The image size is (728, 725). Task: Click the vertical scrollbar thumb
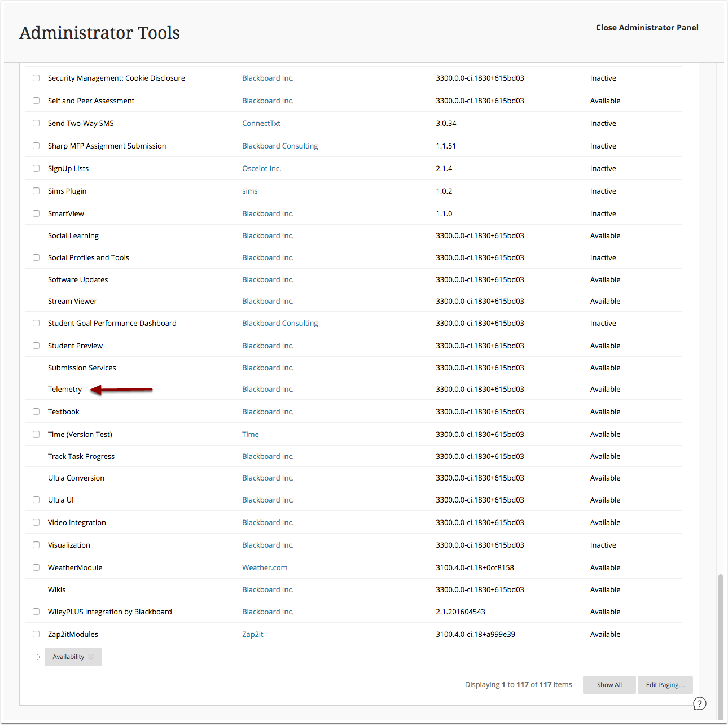[720, 648]
